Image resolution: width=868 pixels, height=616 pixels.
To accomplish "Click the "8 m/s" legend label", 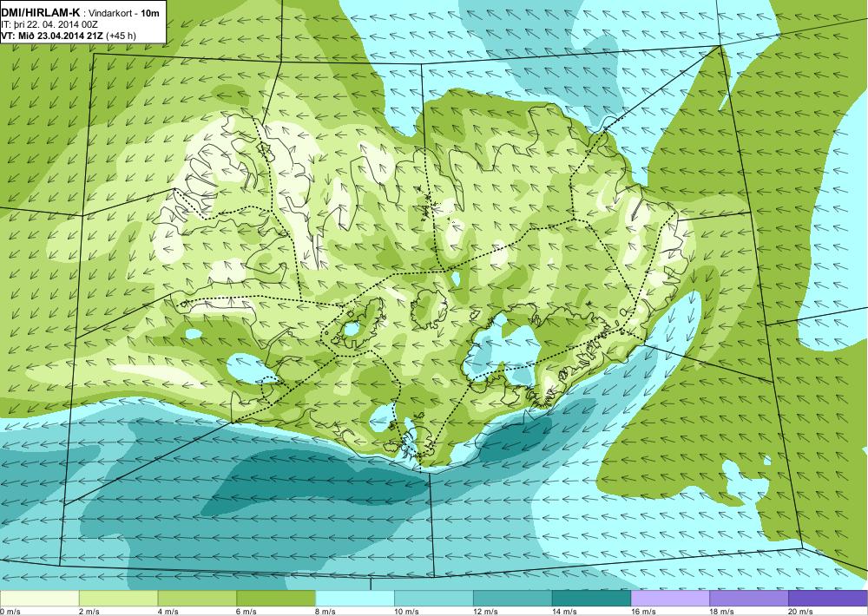I will point(326,612).
